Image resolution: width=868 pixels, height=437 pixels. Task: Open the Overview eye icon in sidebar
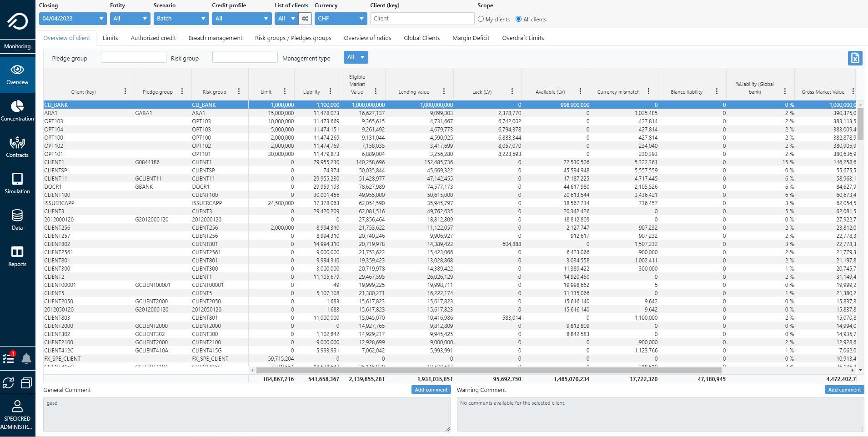coord(17,70)
